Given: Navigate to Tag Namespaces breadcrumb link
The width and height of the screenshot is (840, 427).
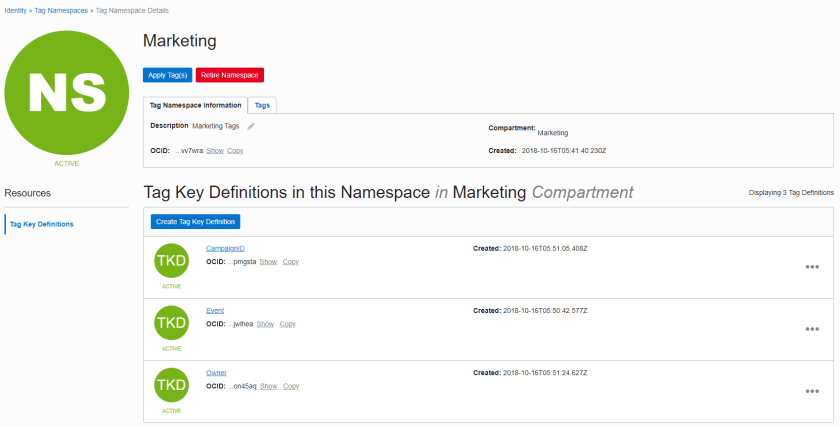Looking at the screenshot, I should pyautogui.click(x=61, y=10).
